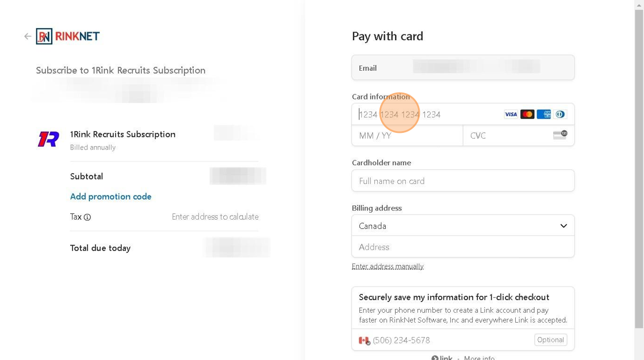Click the MM / YY expiry field
Viewport: 644px width, 360px height.
pyautogui.click(x=407, y=136)
